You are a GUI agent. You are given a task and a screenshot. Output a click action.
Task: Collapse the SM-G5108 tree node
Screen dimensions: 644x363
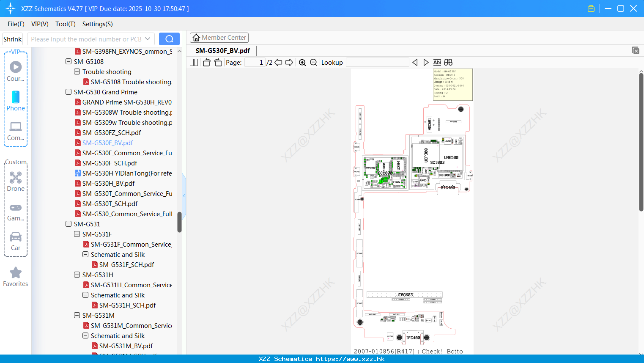point(69,61)
